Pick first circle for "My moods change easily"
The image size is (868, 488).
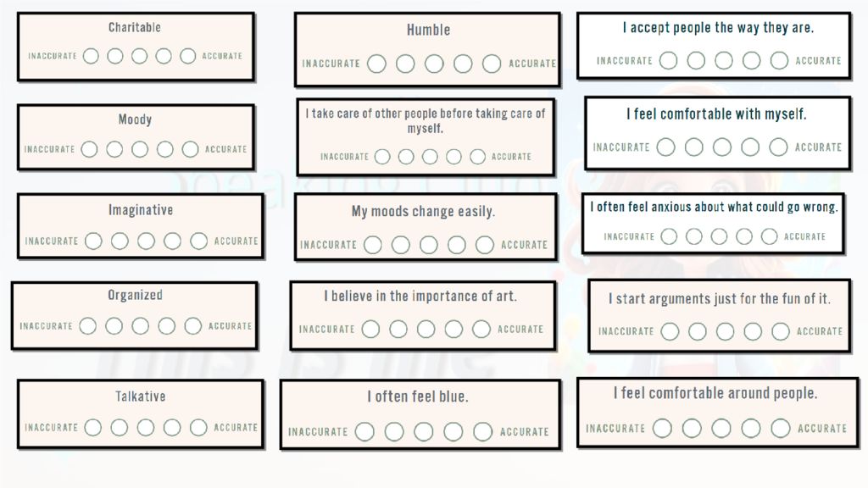pos(372,245)
